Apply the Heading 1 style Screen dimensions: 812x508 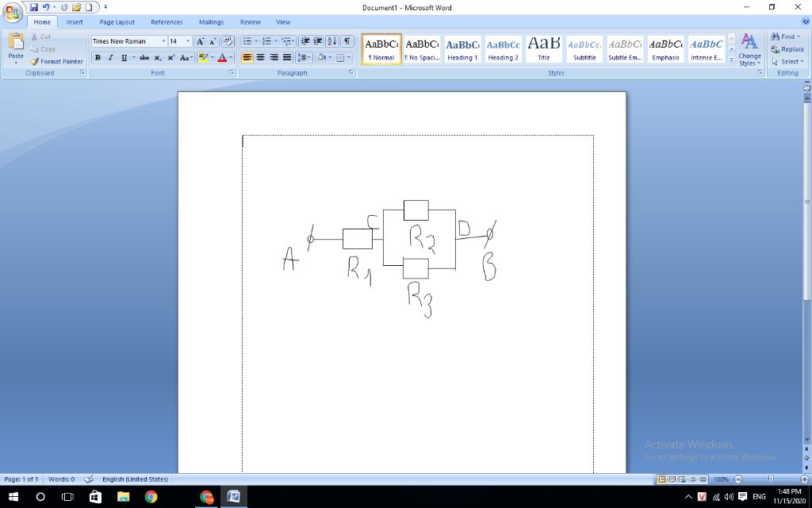click(x=462, y=50)
